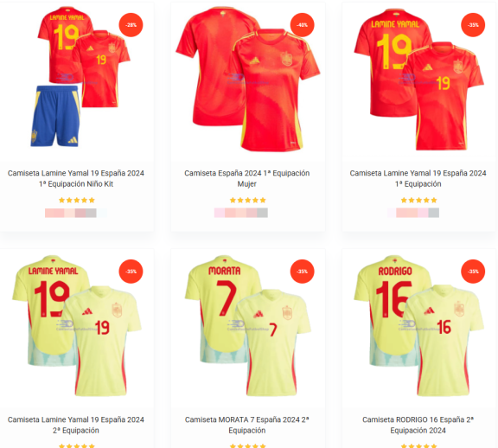Click the star rating under the Niño Kit
This screenshot has height=448, width=498.
(77, 200)
